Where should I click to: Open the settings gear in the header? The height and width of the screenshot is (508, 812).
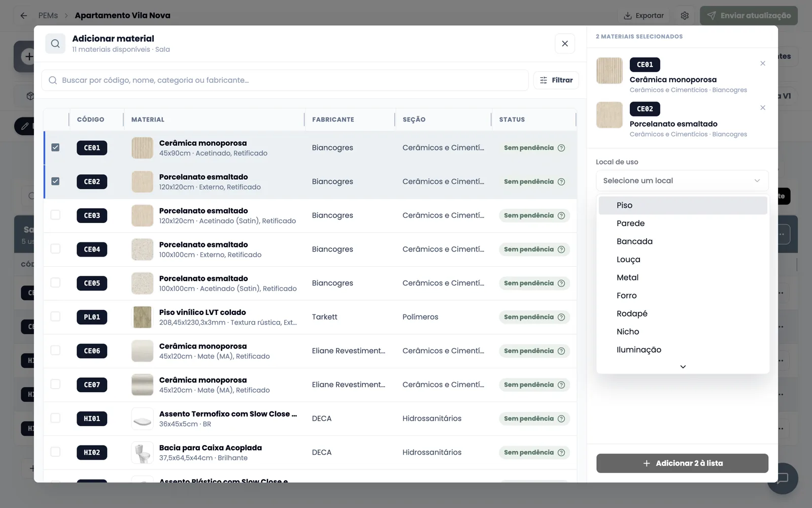point(685,16)
